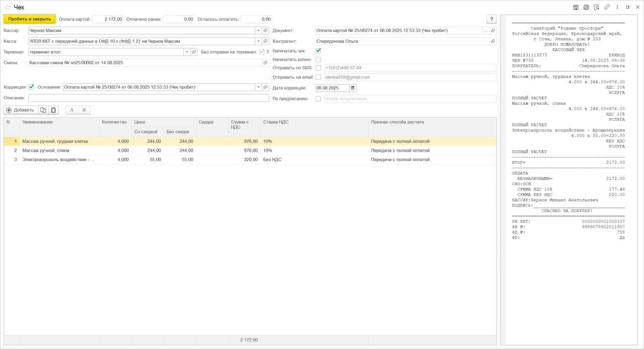Image resolution: width=644 pixels, height=349 pixels.
Task: Uncheck the 'Коррекция' checkbox
Action: [32, 87]
